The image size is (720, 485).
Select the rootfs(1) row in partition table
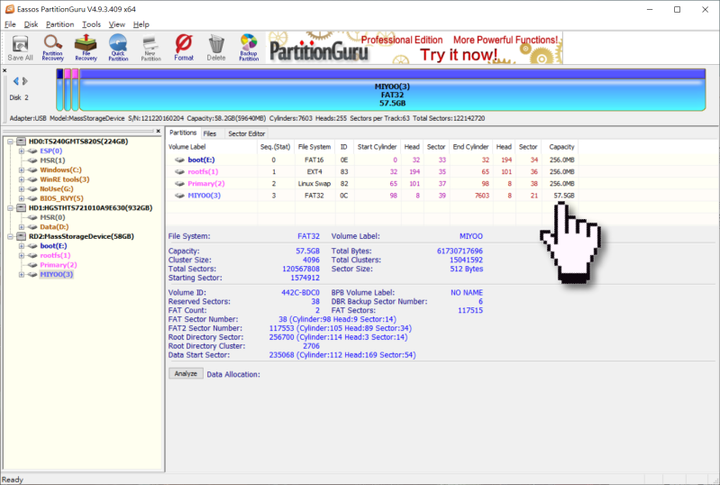tap(372, 172)
